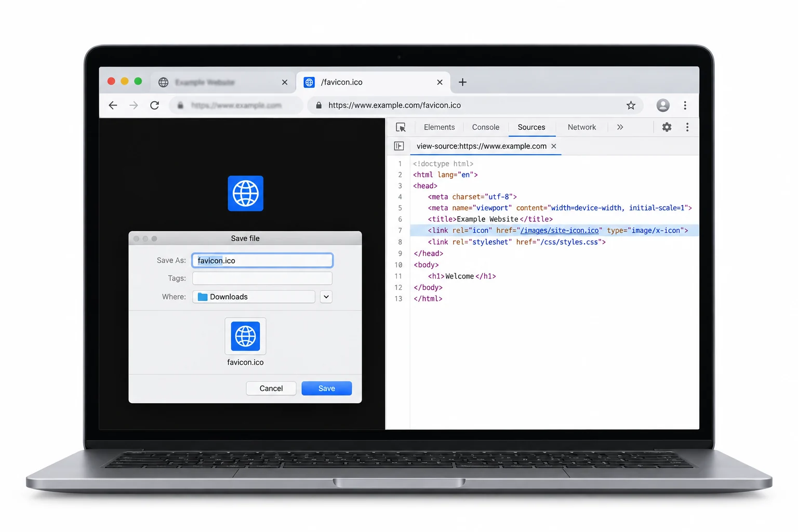This screenshot has width=798, height=532.
Task: Click the Save As filename field
Action: coord(262,260)
